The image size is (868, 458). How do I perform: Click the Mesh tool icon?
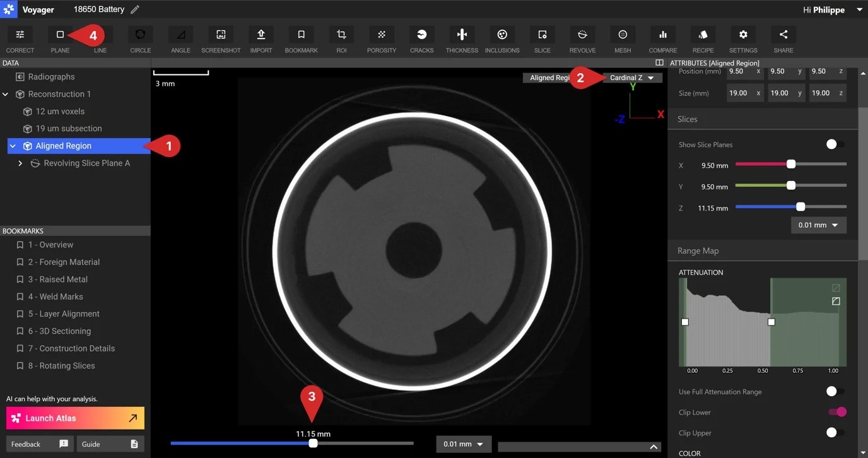[x=623, y=35]
